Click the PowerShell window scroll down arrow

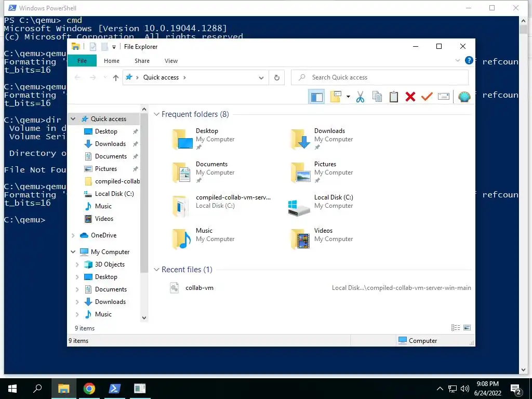point(524,370)
